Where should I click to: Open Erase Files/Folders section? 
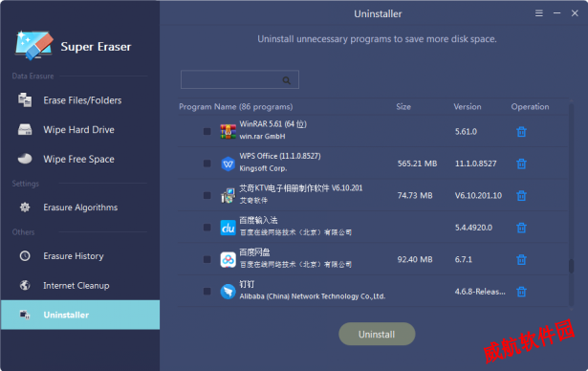tap(80, 100)
